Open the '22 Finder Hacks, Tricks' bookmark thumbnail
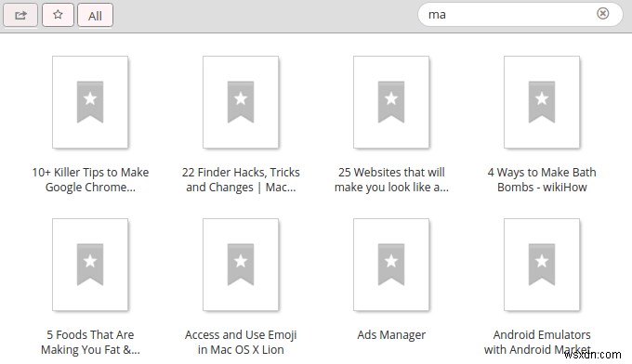The width and height of the screenshot is (632, 364). tap(241, 102)
